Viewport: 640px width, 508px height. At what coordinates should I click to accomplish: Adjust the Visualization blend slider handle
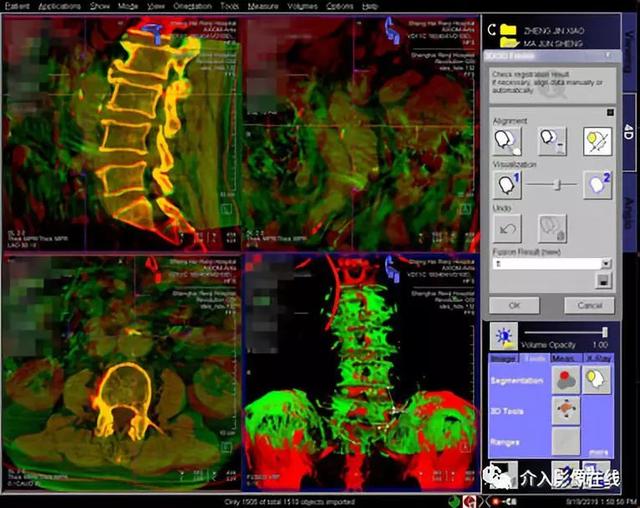click(558, 184)
